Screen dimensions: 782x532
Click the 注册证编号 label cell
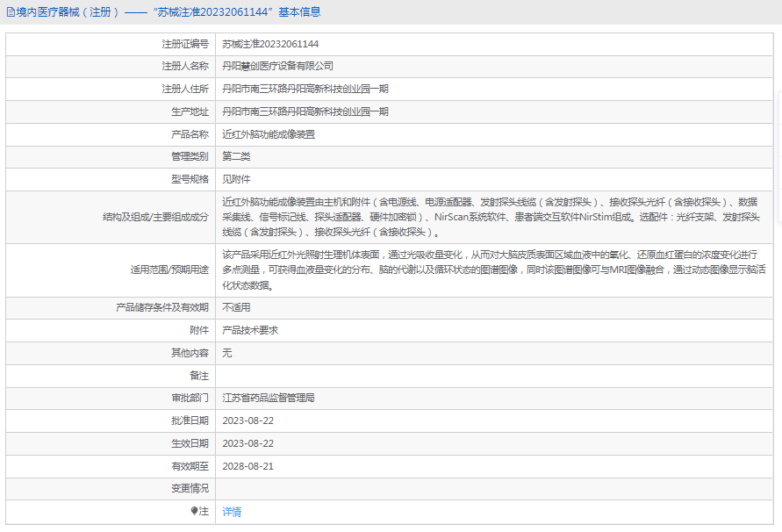(185, 44)
